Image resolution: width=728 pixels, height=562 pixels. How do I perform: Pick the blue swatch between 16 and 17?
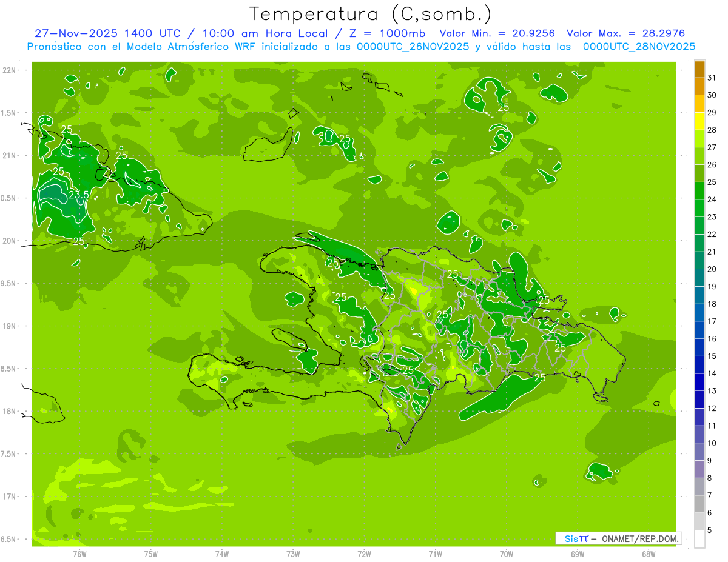click(699, 330)
